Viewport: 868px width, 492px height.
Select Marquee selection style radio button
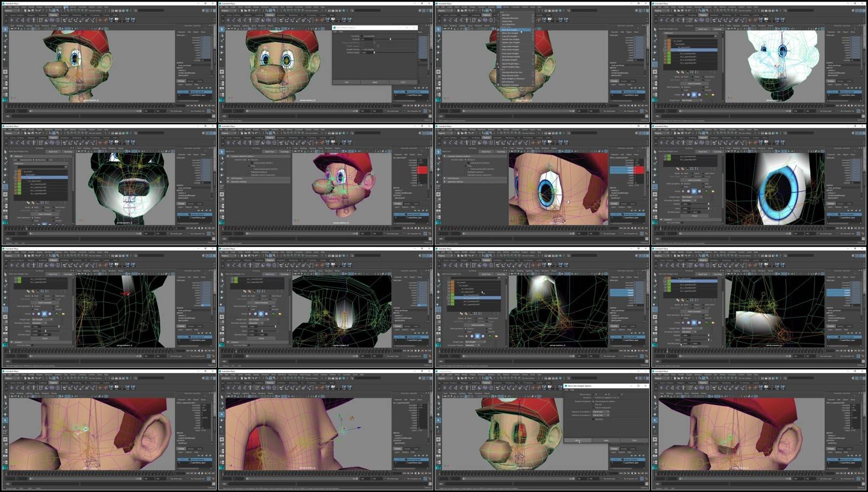(x=249, y=160)
